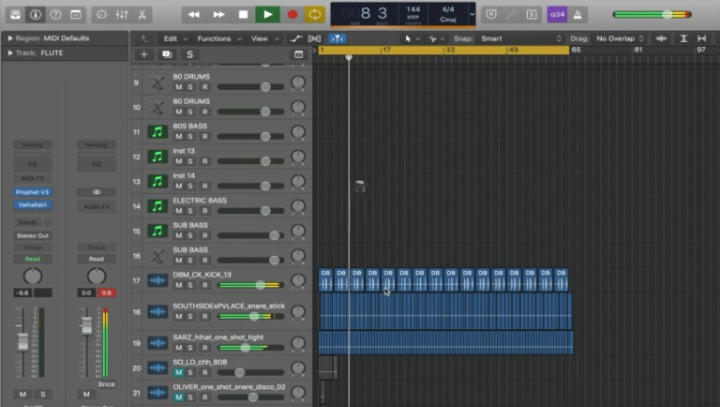Viewport: 720px width, 407px height.
Task: Open the pointer tool menu
Action: coord(411,39)
